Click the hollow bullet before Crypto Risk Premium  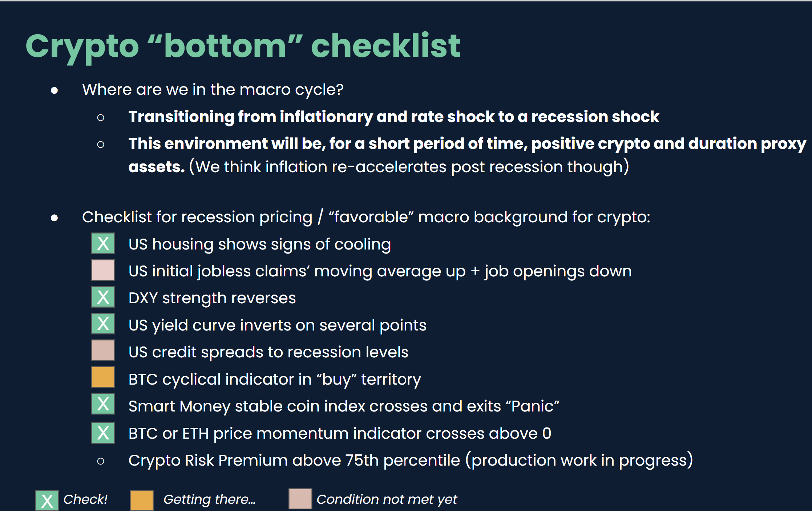101,461
